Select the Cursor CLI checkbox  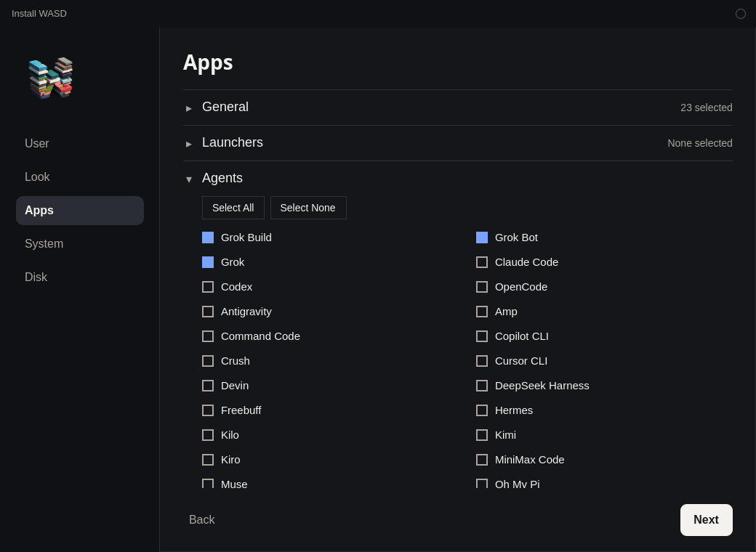(482, 361)
